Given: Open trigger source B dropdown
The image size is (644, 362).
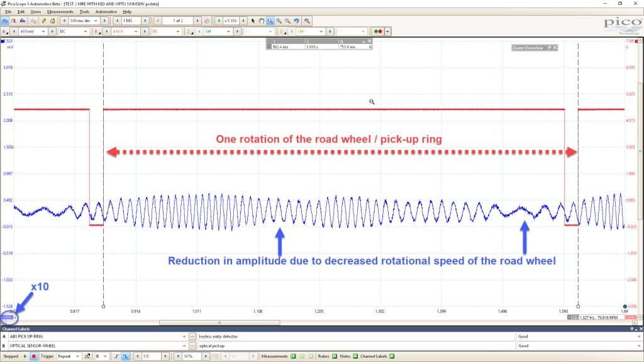Looking at the screenshot, I should (105, 356).
